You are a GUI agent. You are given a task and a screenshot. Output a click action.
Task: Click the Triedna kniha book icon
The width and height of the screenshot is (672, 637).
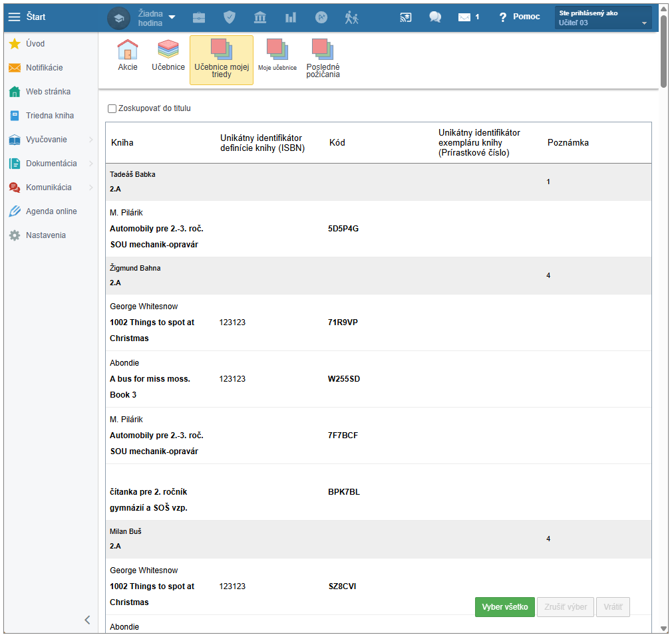click(x=15, y=116)
